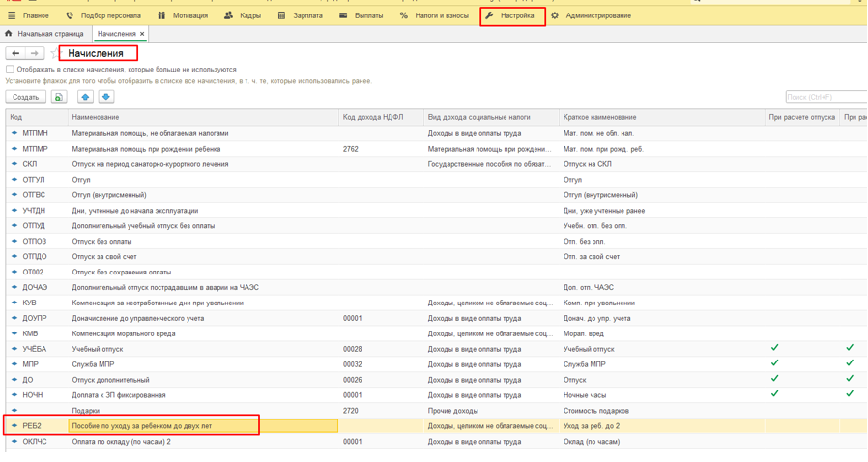868x462 pixels.
Task: Click the row icon next to РЕБ2
Action: click(x=14, y=426)
